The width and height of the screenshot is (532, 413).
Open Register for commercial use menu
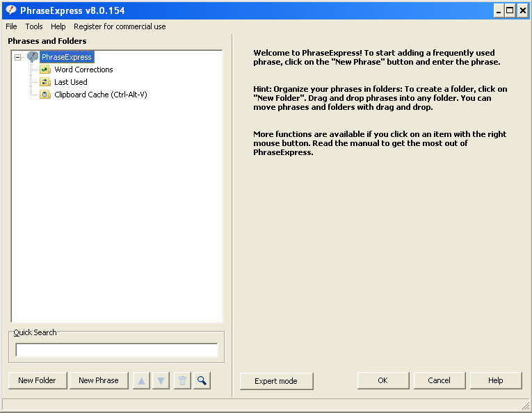pos(120,26)
